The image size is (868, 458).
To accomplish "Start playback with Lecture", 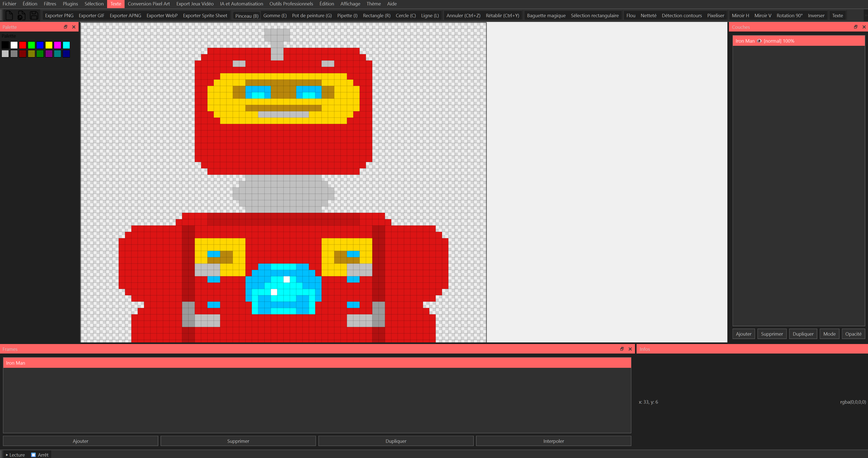I will 15,455.
